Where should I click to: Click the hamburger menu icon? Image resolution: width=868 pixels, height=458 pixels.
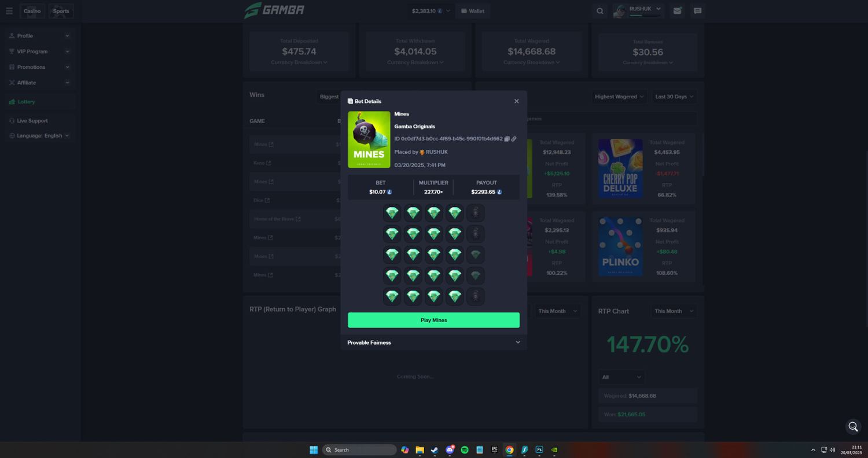[x=9, y=11]
